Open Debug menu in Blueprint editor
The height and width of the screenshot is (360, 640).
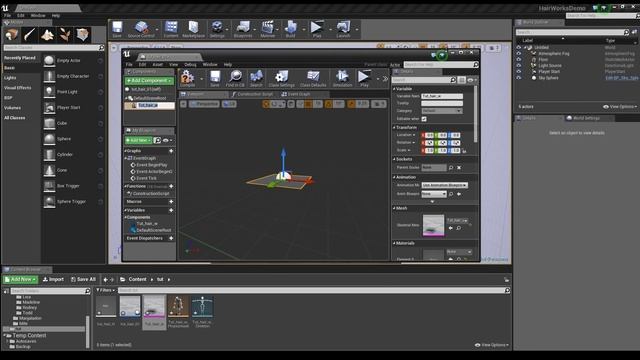click(190, 65)
